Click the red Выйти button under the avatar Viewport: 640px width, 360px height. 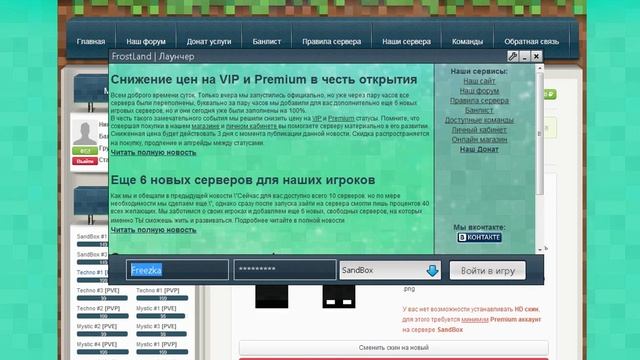(x=85, y=161)
